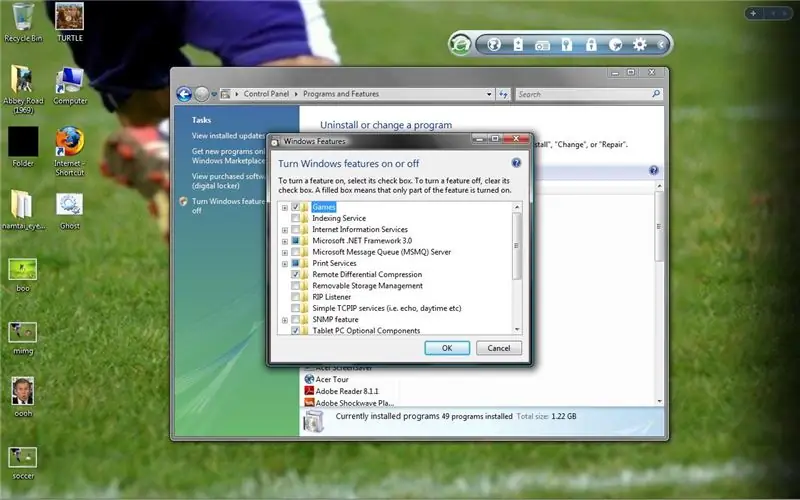Click the Search box in Control Panel
This screenshot has width=800, height=500.
coord(584,94)
